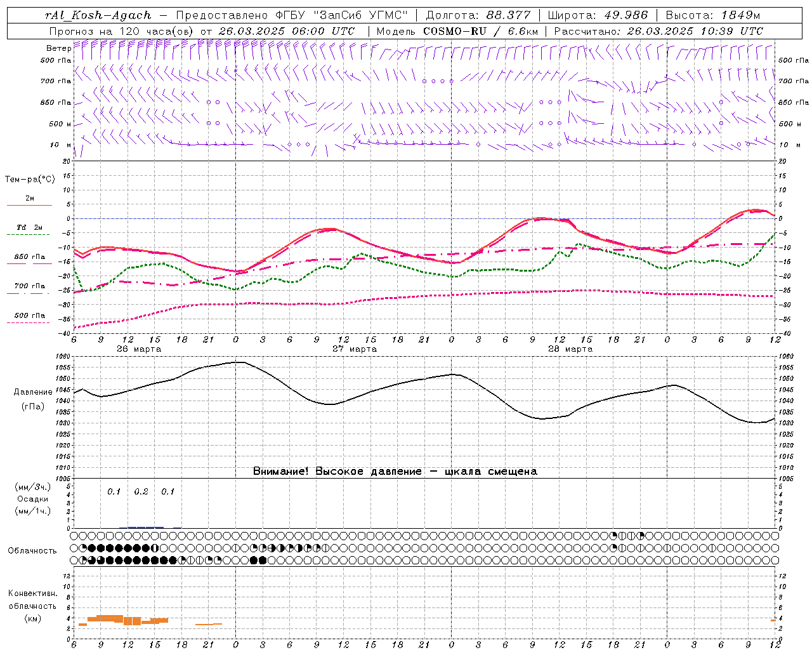Click the 850 гПа temperature legend entry
Screen dimensions: 812x650
[x=30, y=257]
